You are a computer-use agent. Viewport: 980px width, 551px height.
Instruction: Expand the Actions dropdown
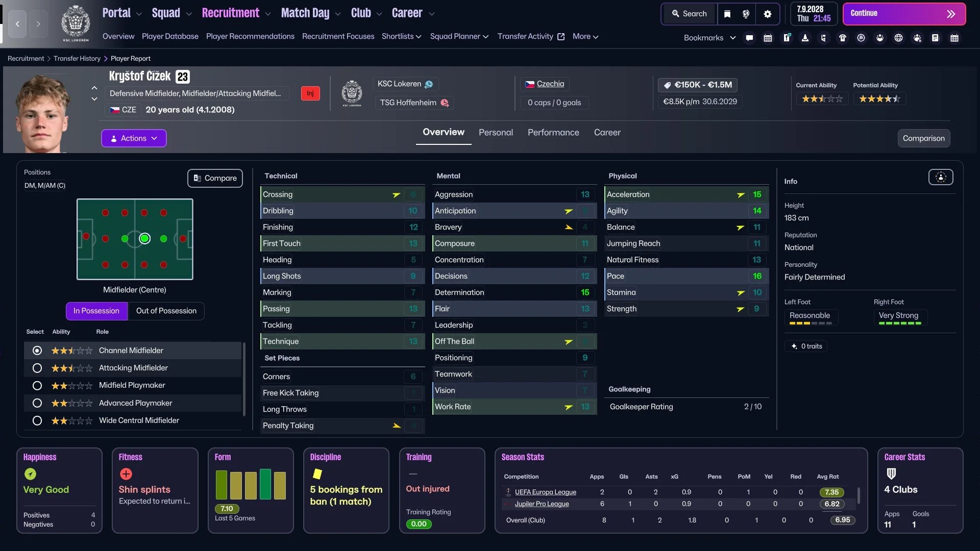tap(134, 138)
